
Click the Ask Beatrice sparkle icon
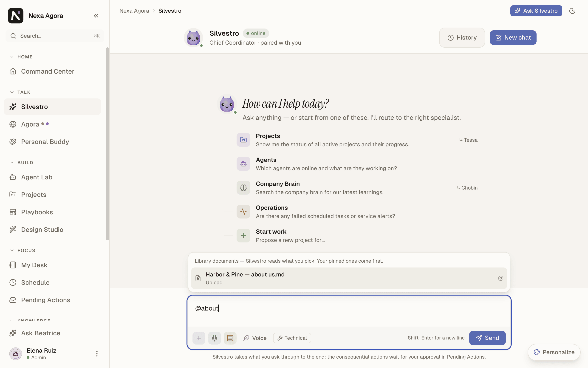[x=13, y=333]
